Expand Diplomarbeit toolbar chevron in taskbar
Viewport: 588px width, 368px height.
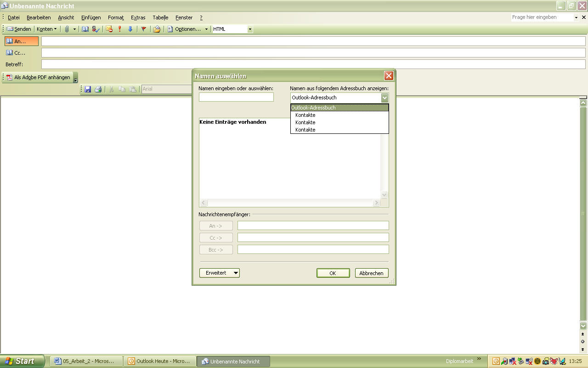tap(480, 359)
